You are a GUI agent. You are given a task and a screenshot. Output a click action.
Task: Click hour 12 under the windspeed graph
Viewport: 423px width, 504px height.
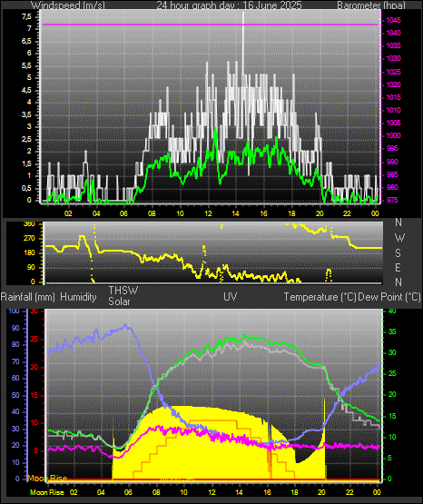208,213
